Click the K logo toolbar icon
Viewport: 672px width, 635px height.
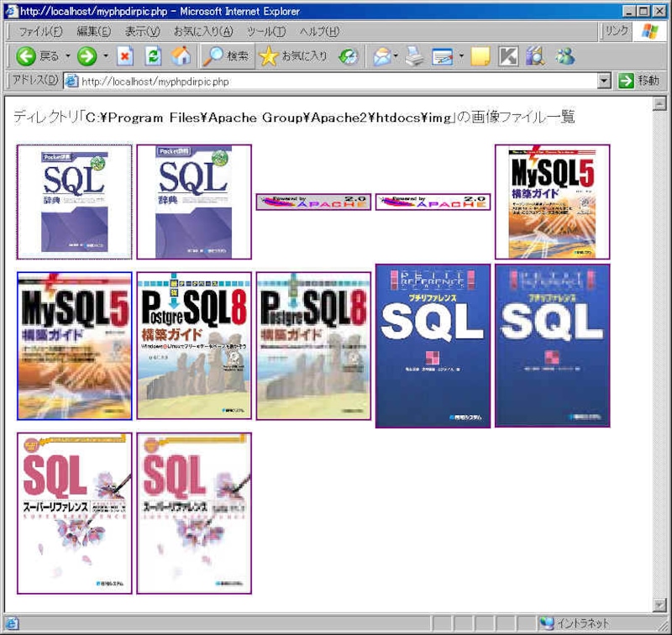(508, 56)
